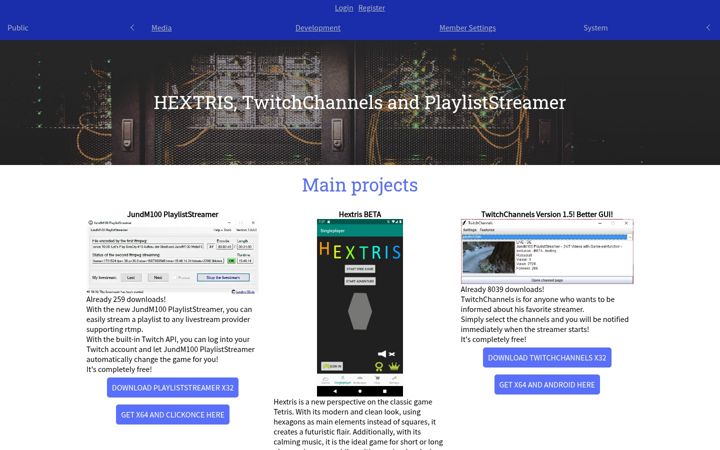Collapse the chevron arrow beside System
Screen dimensions: 720x450
click(708, 28)
